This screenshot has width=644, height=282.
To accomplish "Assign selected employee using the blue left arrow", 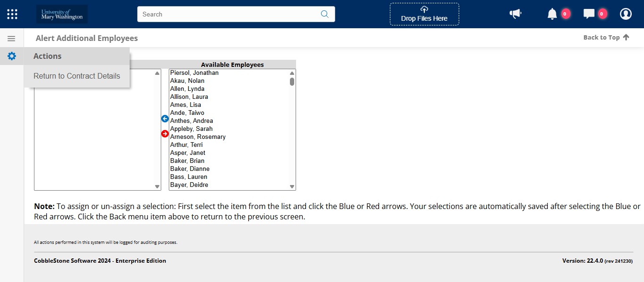I will 165,119.
